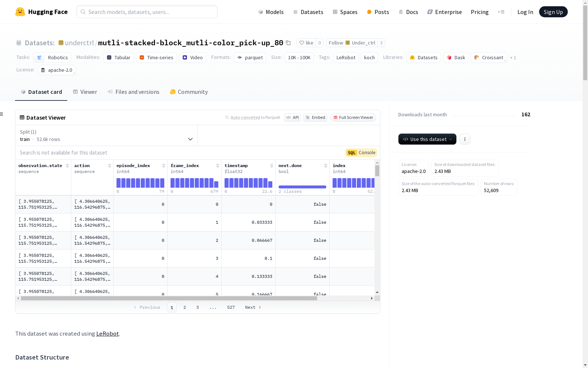This screenshot has height=368, width=588.
Task: Go to the Next page of rows
Action: (x=253, y=307)
